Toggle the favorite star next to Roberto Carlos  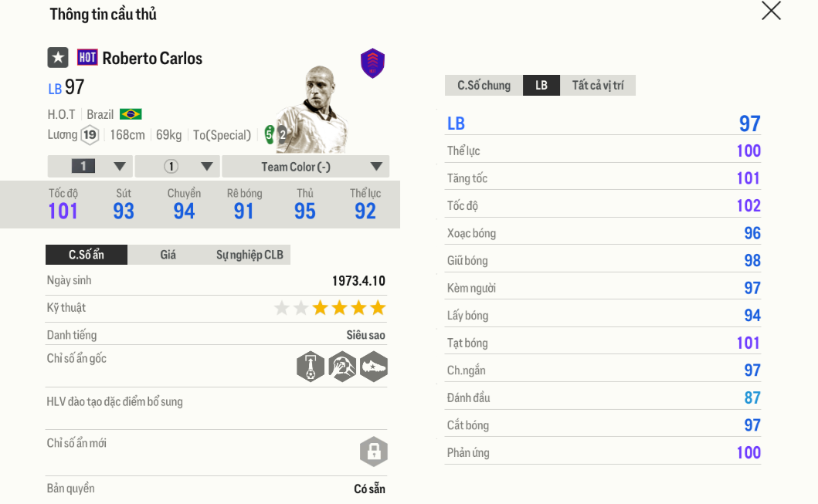pyautogui.click(x=58, y=58)
